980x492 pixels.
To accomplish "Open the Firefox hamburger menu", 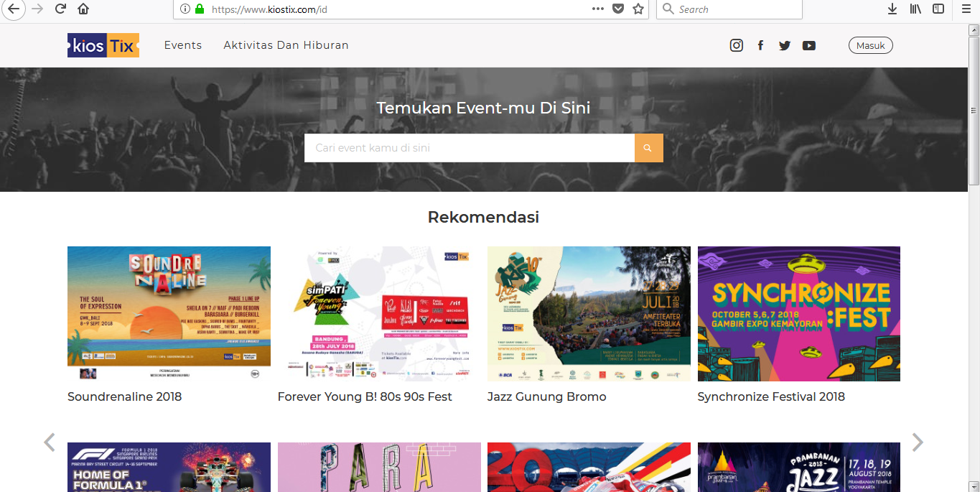I will tap(965, 9).
